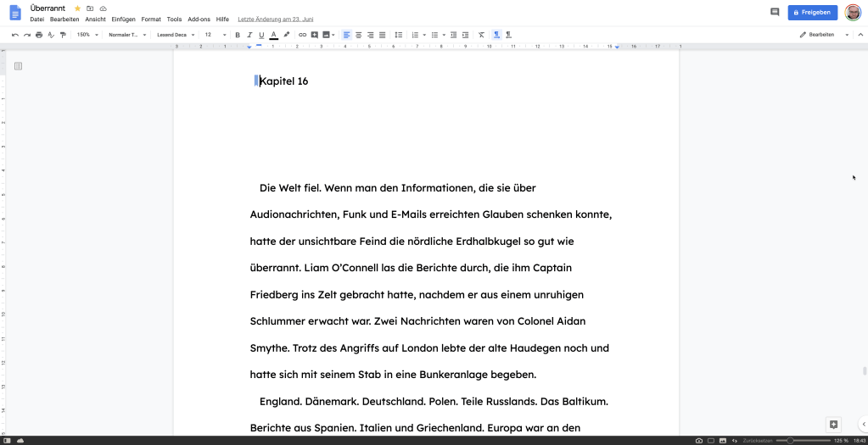Click the document outline icon
Screen dimensions: 868x445
pos(18,66)
